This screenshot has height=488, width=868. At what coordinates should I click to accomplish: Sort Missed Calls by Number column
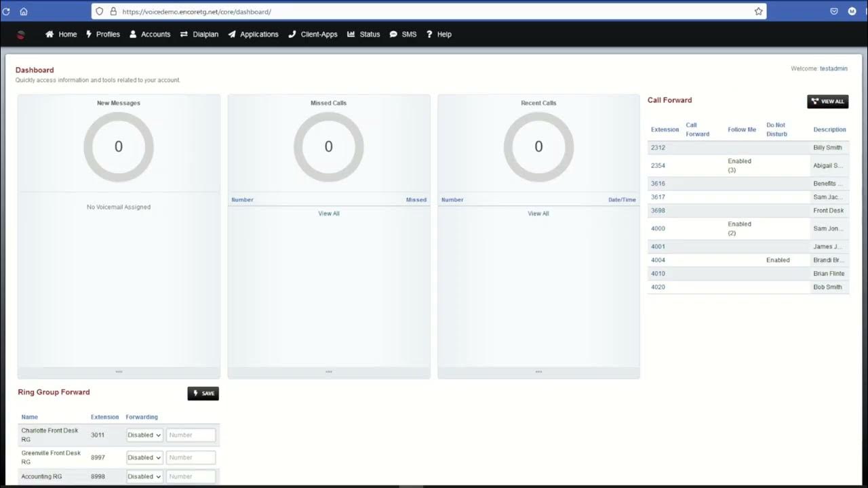click(242, 200)
